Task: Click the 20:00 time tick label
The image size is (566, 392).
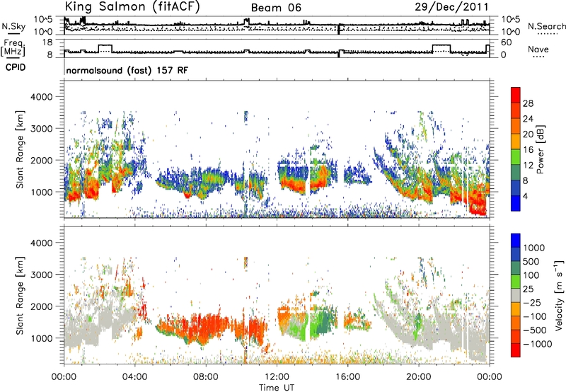Action: pos(418,377)
